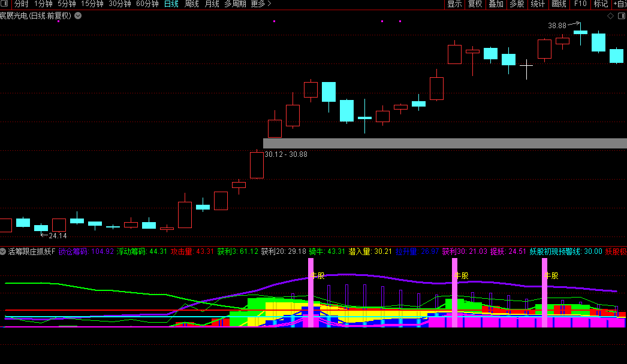Select the 1分钟 period
This screenshot has height=364, width=627.
click(x=43, y=4)
